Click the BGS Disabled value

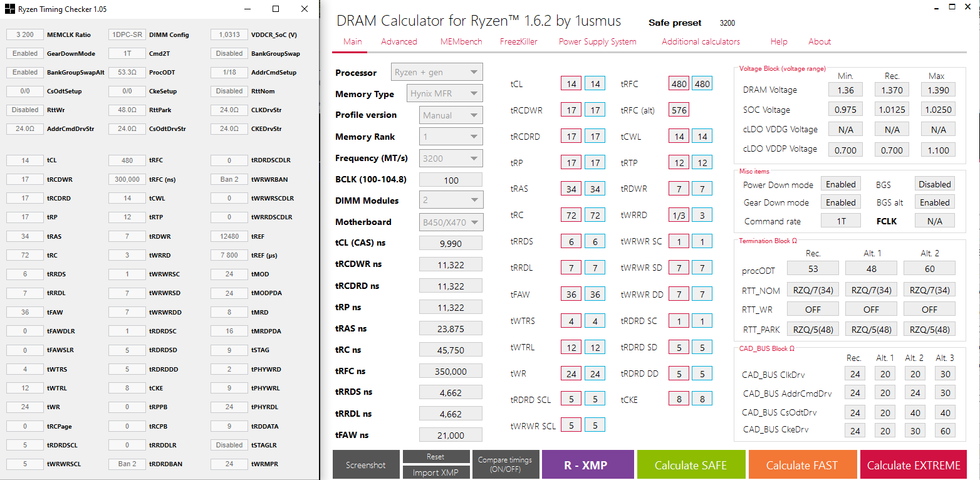click(935, 184)
